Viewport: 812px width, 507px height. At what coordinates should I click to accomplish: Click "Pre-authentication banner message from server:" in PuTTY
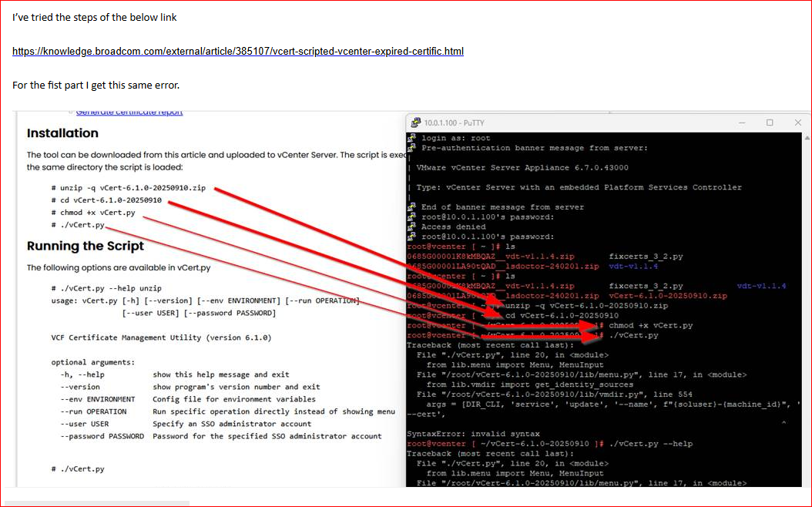pos(535,148)
